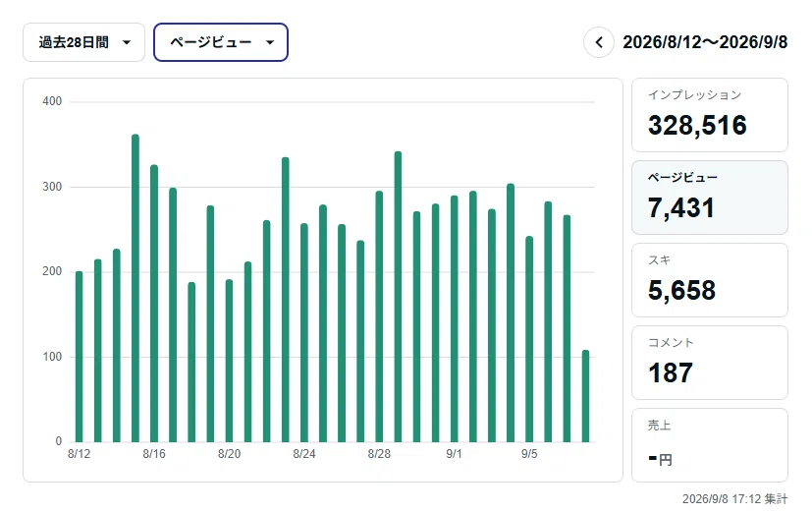The width and height of the screenshot is (812, 513).
Task: Click the 2026/9/8 17:12 集計 timestamp
Action: pos(734,499)
